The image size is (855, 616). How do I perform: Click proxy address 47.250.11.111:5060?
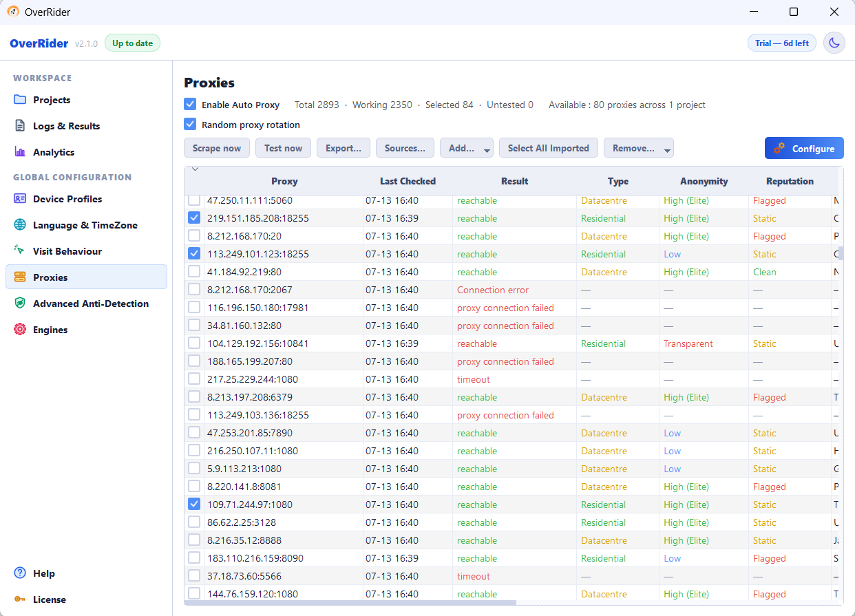[250, 200]
